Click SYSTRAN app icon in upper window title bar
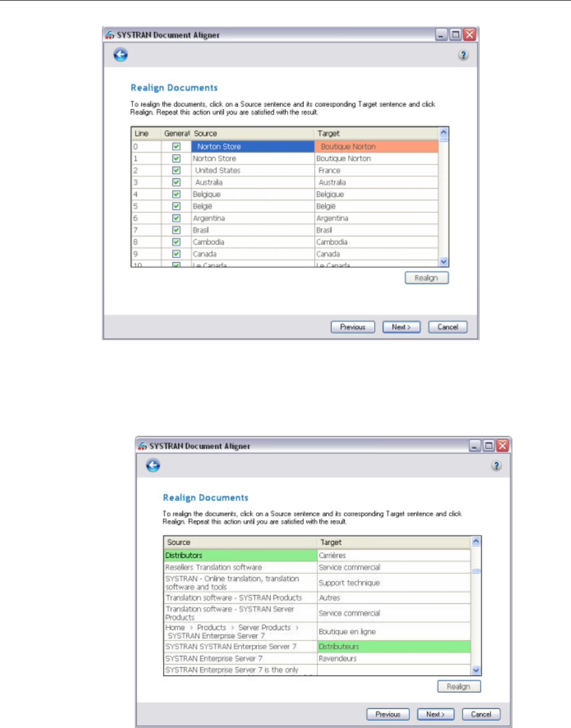The width and height of the screenshot is (571, 728). [110, 35]
